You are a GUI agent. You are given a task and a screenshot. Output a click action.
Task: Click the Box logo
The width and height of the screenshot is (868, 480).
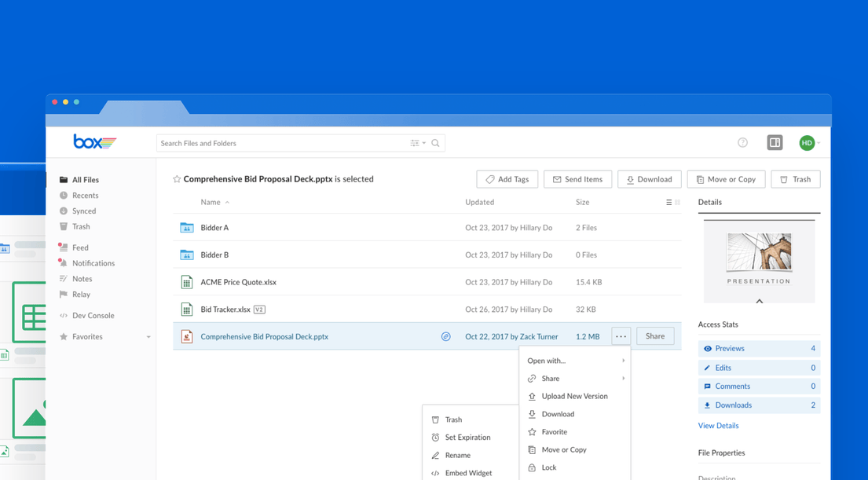tap(95, 141)
